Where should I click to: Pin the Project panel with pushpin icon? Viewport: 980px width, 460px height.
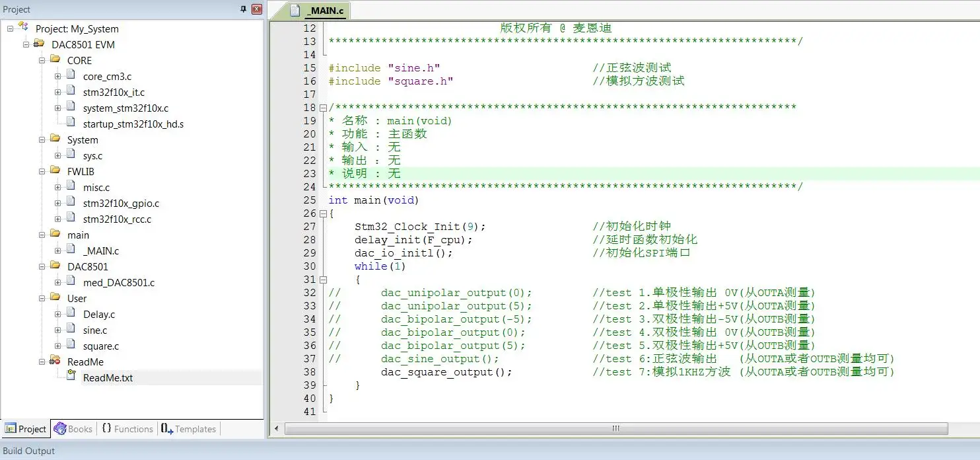[243, 9]
